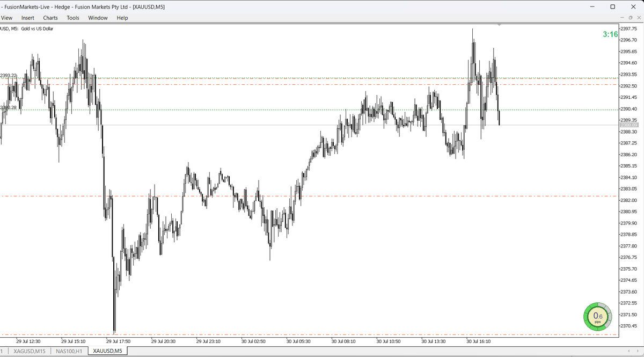Click the 2382.00 price scale value
The image size is (644, 357).
coord(628,200)
